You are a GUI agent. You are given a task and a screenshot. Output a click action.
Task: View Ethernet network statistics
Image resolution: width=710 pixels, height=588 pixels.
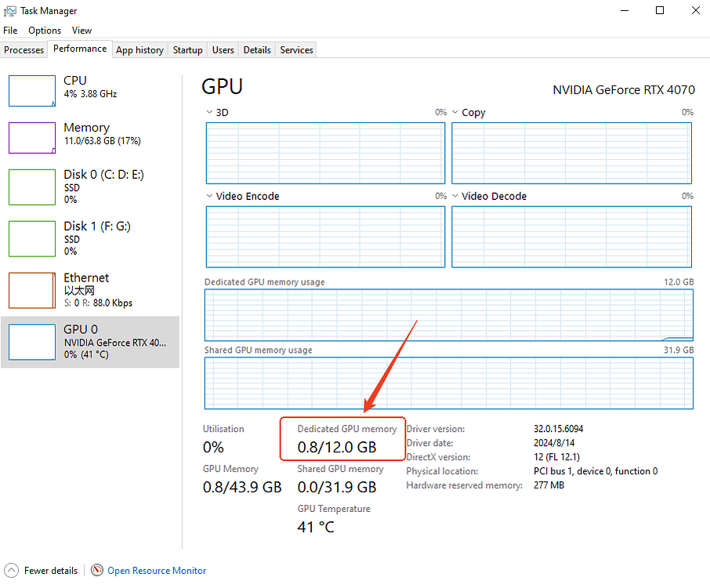(86, 289)
